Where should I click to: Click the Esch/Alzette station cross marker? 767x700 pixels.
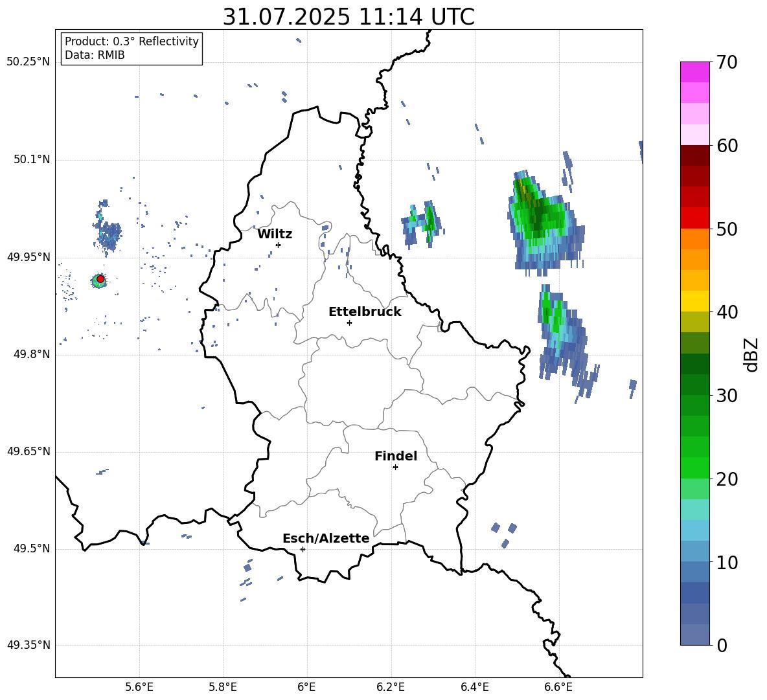(303, 549)
